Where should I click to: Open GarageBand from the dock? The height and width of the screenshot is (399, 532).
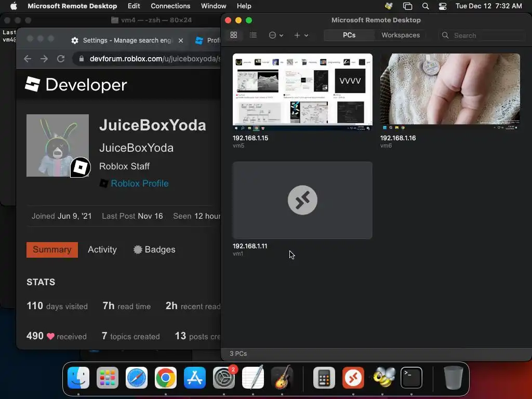pos(282,378)
